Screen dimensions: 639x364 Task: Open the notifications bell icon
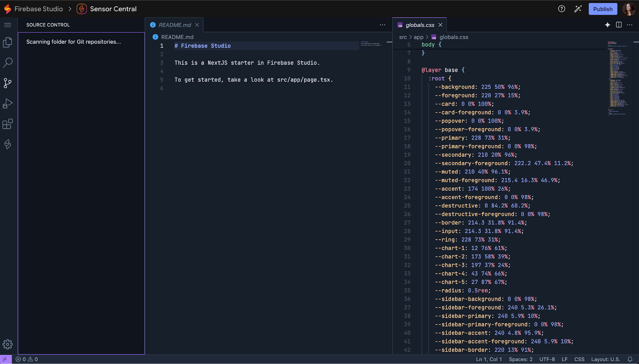click(630, 359)
